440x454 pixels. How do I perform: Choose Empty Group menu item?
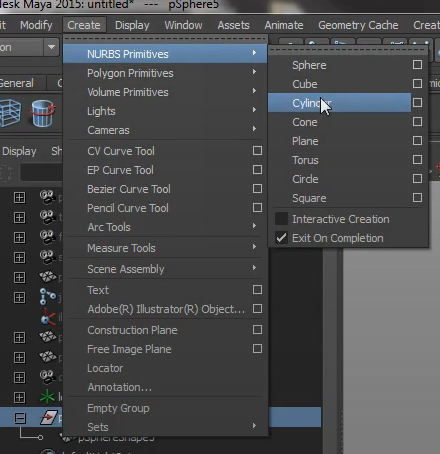pos(165,408)
